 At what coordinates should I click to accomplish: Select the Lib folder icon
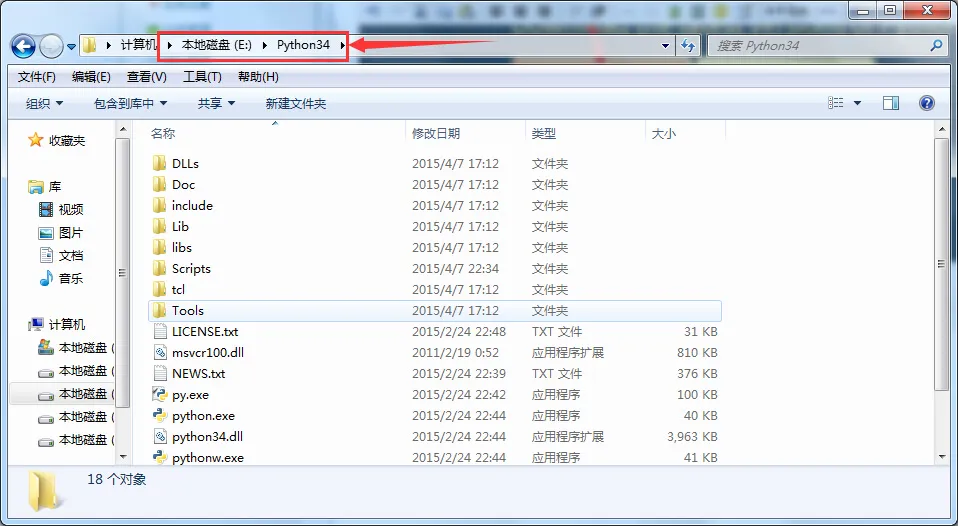(159, 226)
